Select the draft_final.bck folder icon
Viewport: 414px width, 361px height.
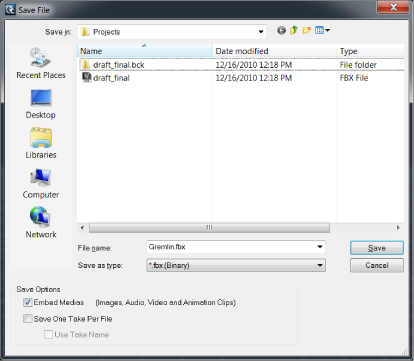(86, 65)
